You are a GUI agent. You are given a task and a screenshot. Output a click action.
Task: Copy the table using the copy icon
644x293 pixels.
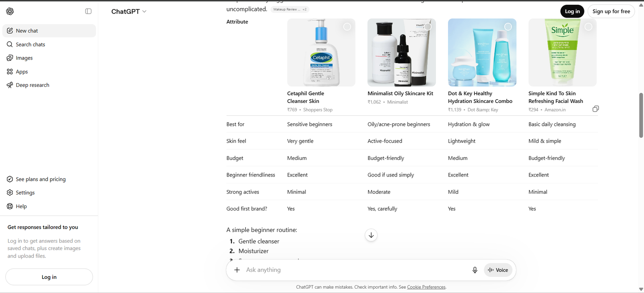pos(596,109)
